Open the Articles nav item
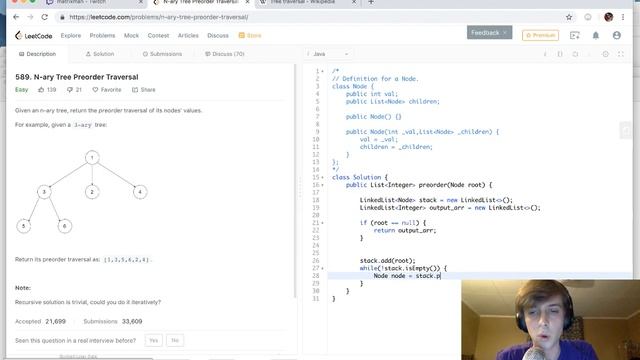Screen dimensions: 640x360 click(188, 36)
